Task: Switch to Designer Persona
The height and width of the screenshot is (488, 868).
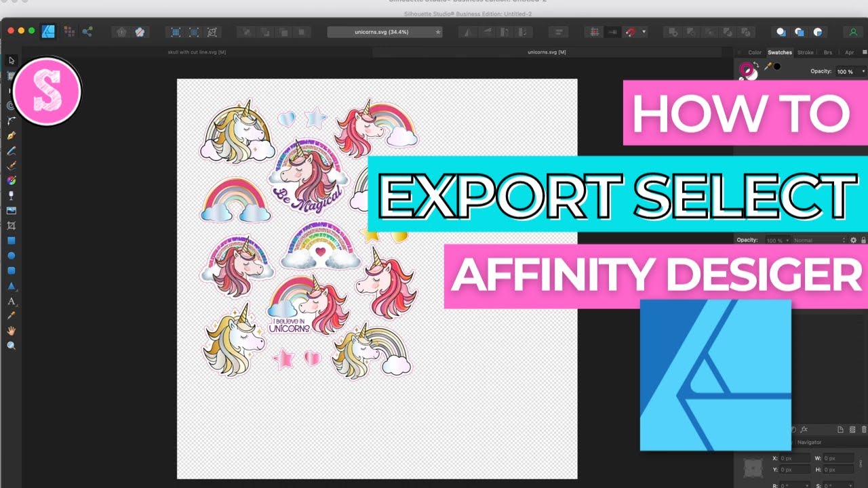Action: click(x=48, y=31)
